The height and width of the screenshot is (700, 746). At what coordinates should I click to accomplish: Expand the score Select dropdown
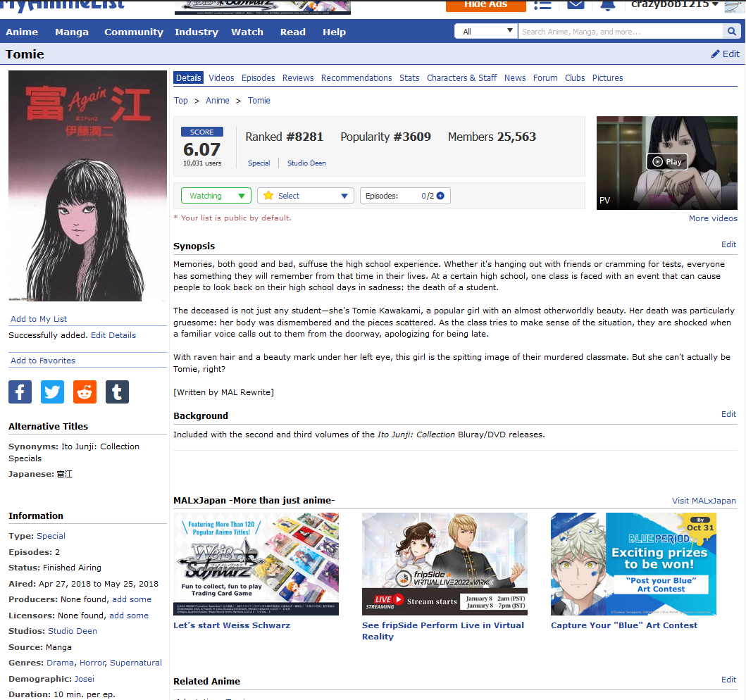pyautogui.click(x=306, y=196)
